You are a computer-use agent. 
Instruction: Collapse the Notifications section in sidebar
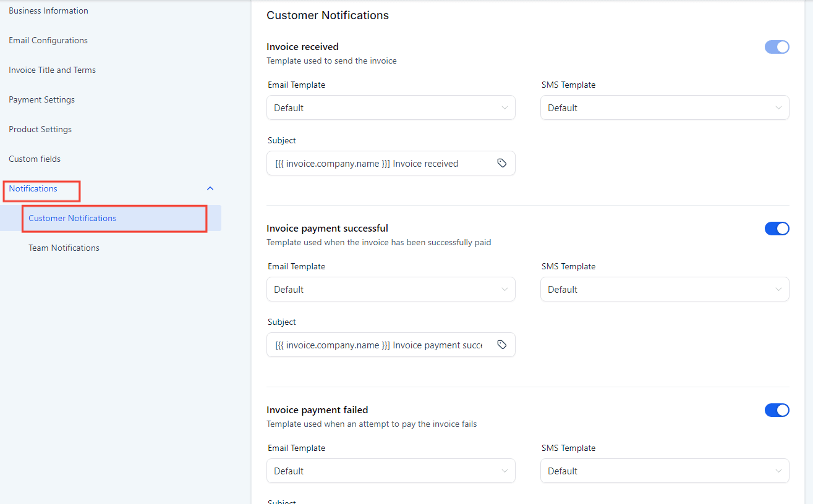tap(210, 188)
